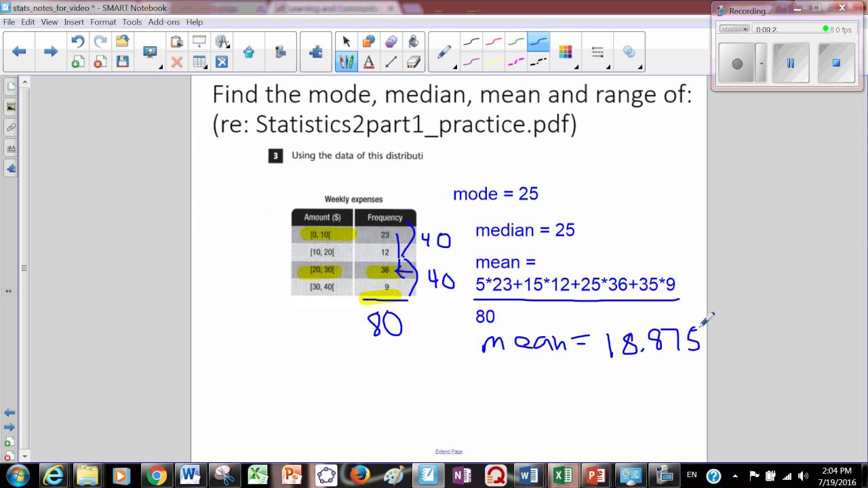The height and width of the screenshot is (488, 868).
Task: Undo the last action
Action: coord(78,42)
